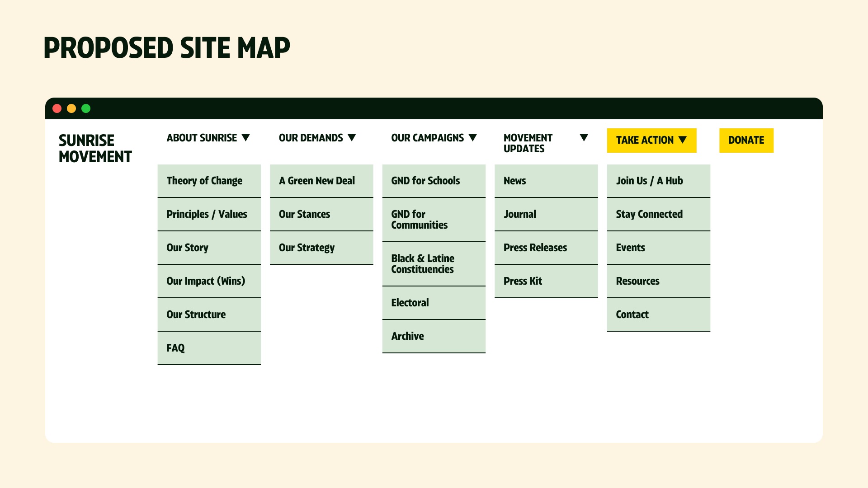This screenshot has width=868, height=488.
Task: Click the yellow Donate button
Action: (746, 141)
